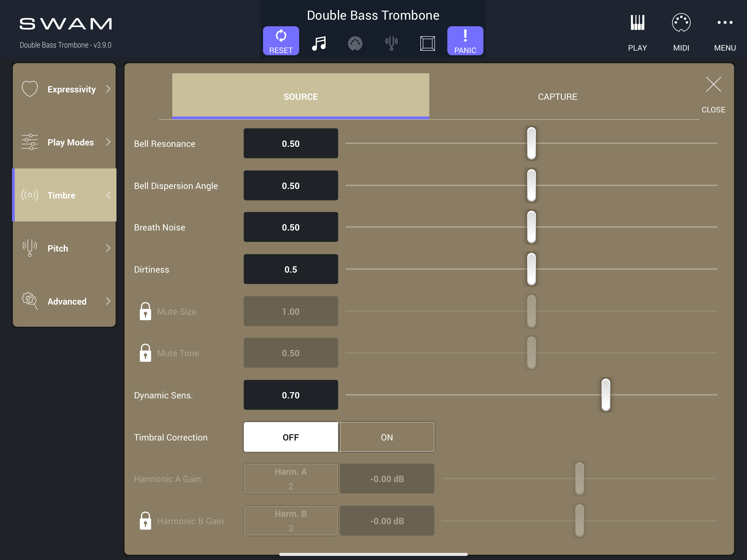Click the Bell Dispersion Angle value field
The image size is (747, 560).
coord(291,185)
